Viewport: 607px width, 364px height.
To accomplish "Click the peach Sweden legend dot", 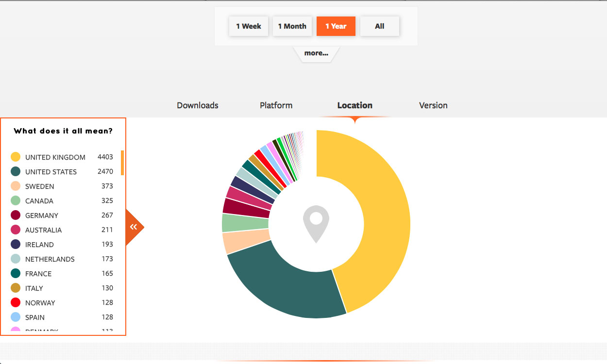I will point(16,186).
